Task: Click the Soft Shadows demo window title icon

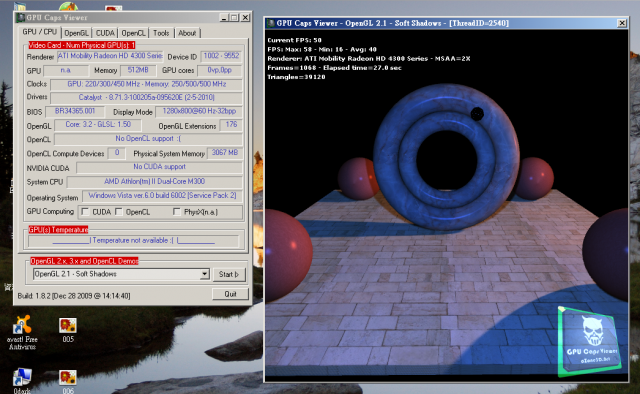Action: [x=271, y=23]
